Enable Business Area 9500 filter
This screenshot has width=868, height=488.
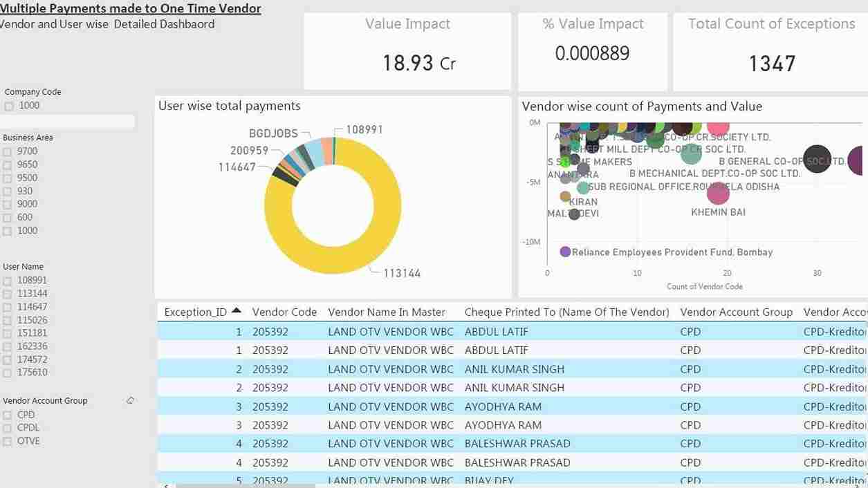coord(7,178)
